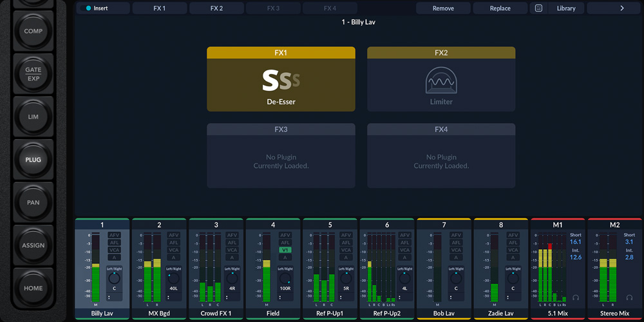The height and width of the screenshot is (322, 644).
Task: Select M2 master channel header
Action: [x=615, y=225]
